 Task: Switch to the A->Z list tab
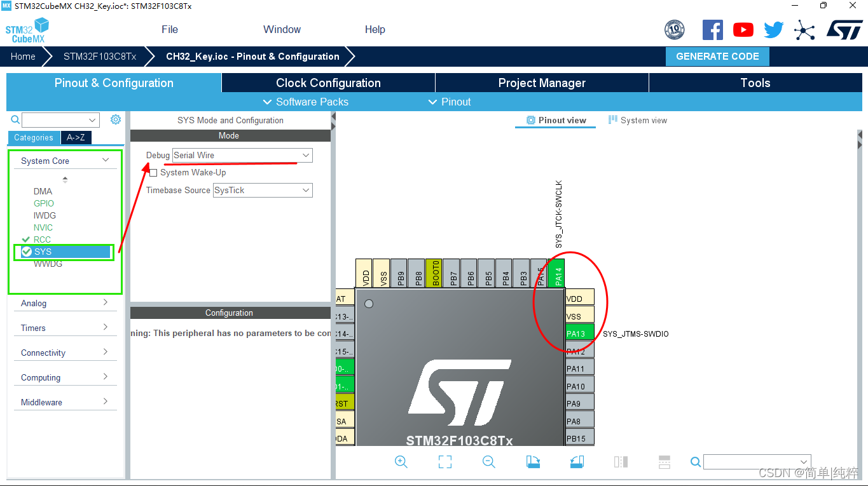(76, 137)
